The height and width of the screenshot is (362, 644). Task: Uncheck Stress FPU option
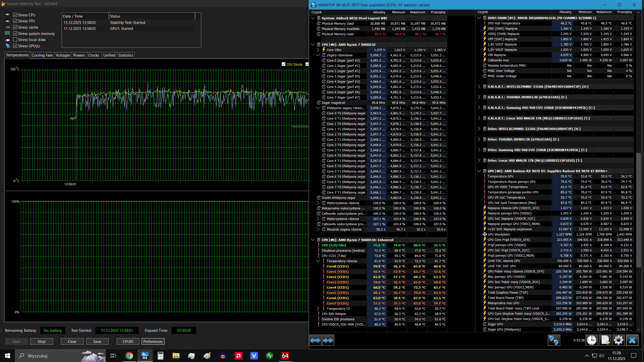15,21
